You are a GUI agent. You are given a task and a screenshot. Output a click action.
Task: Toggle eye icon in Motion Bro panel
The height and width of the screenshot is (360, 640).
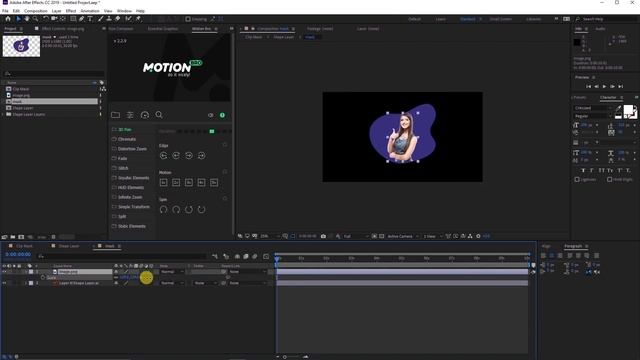[x=211, y=115]
